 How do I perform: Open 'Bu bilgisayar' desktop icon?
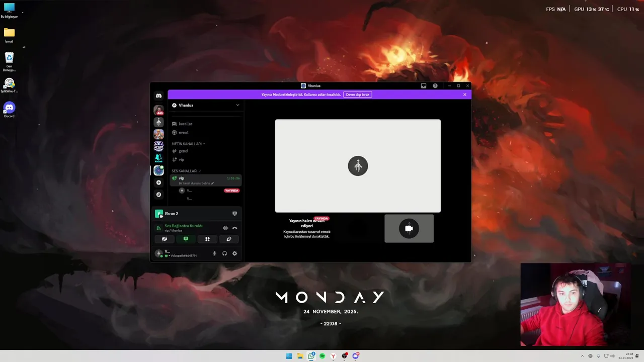click(x=9, y=11)
